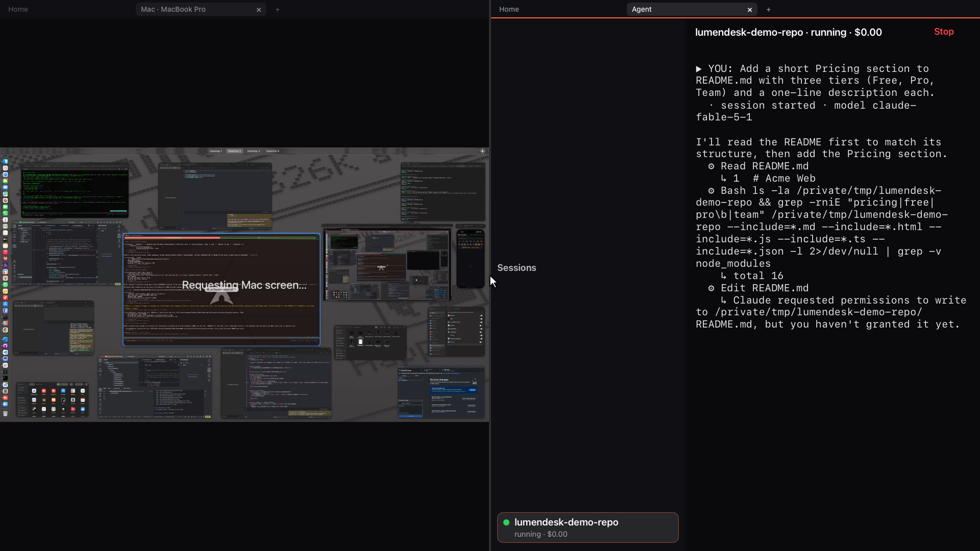Close the Agent tab
The height and width of the screenshot is (551, 980).
[x=750, y=10]
